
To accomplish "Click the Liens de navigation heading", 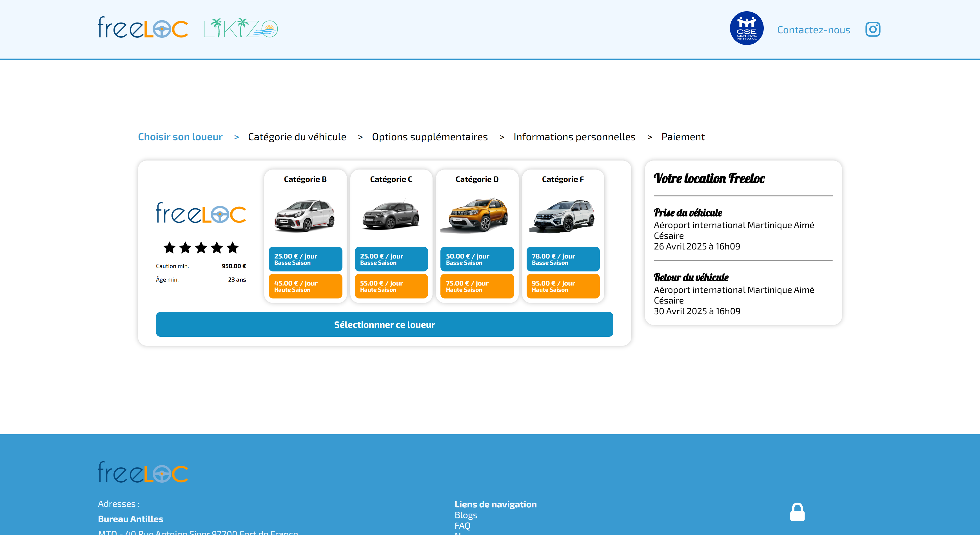I will 496,504.
